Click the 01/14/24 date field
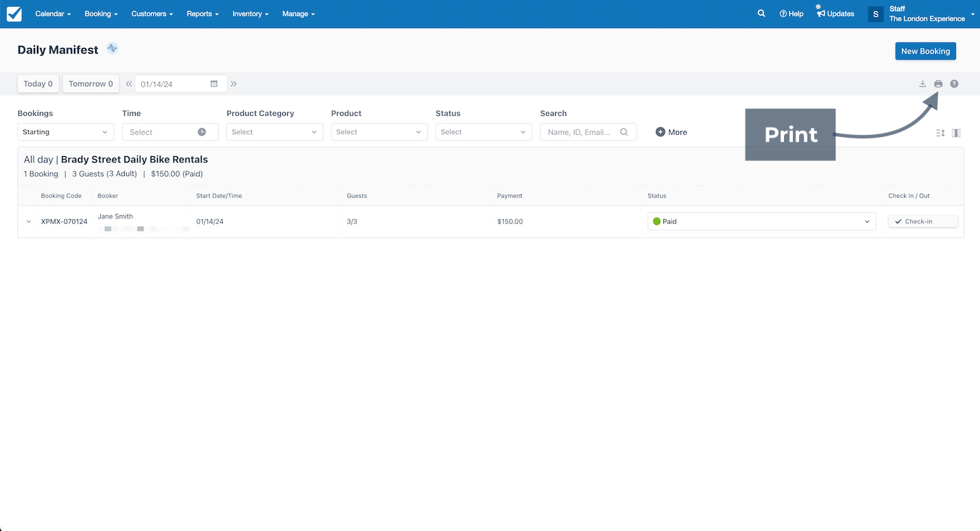980x531 pixels. point(181,84)
